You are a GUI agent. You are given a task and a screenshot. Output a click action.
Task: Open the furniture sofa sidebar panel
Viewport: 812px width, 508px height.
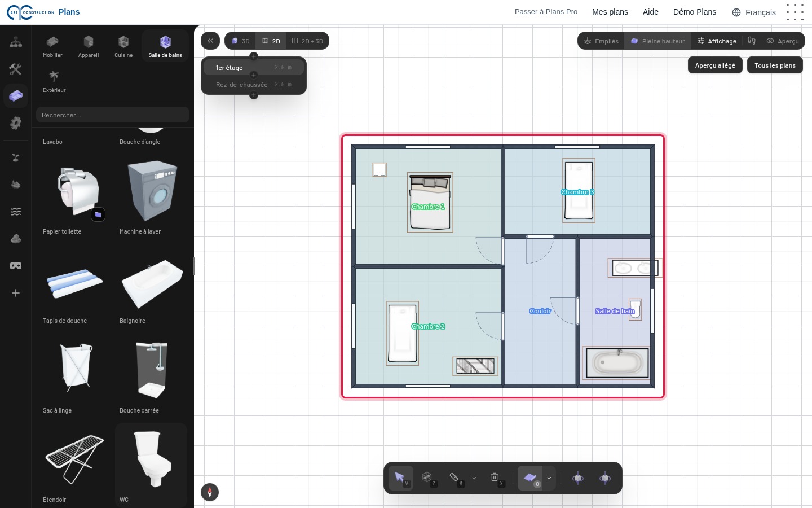16,97
